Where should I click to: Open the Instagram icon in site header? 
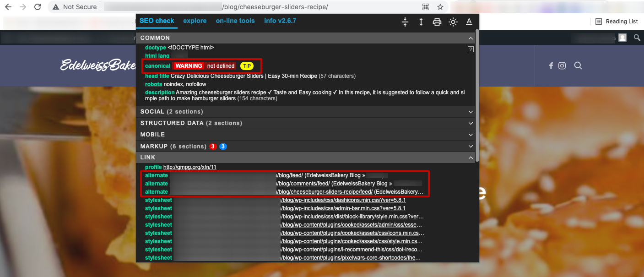(562, 65)
